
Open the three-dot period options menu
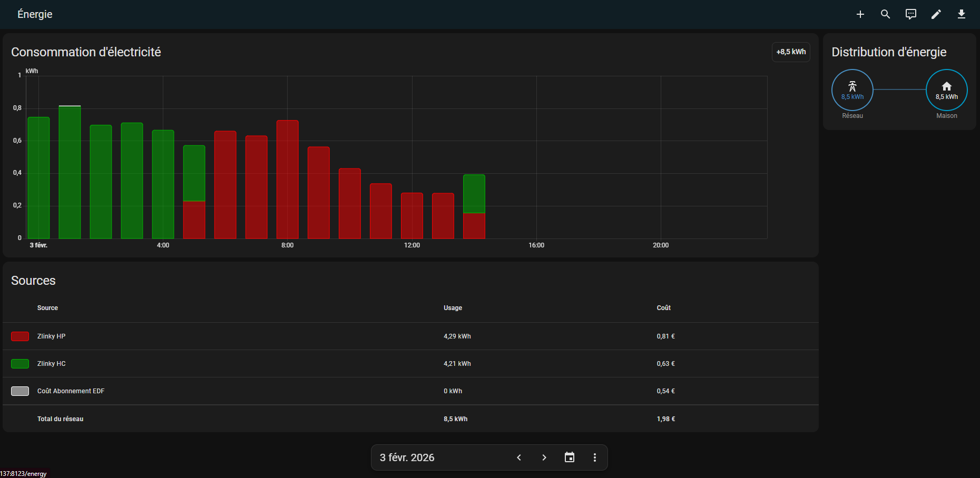point(595,457)
